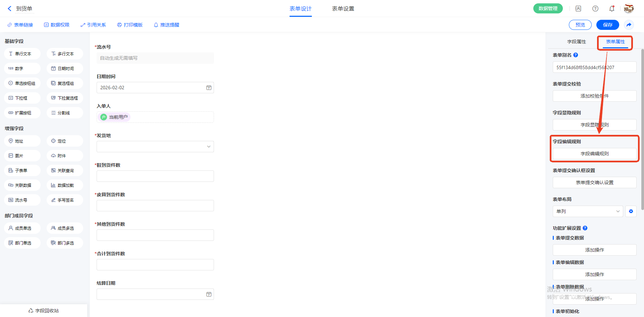Click the back arrow next to 到货单
Screen dimensions: 644x317
click(x=9, y=9)
